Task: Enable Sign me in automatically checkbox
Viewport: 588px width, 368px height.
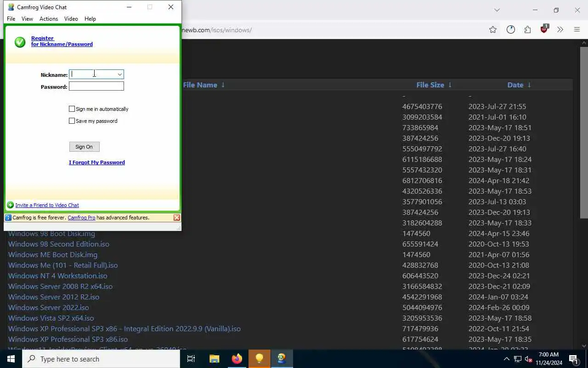Action: tap(72, 109)
